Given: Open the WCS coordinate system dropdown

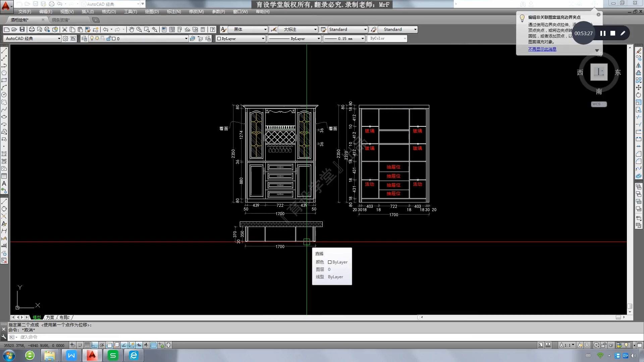Looking at the screenshot, I should click(x=599, y=104).
